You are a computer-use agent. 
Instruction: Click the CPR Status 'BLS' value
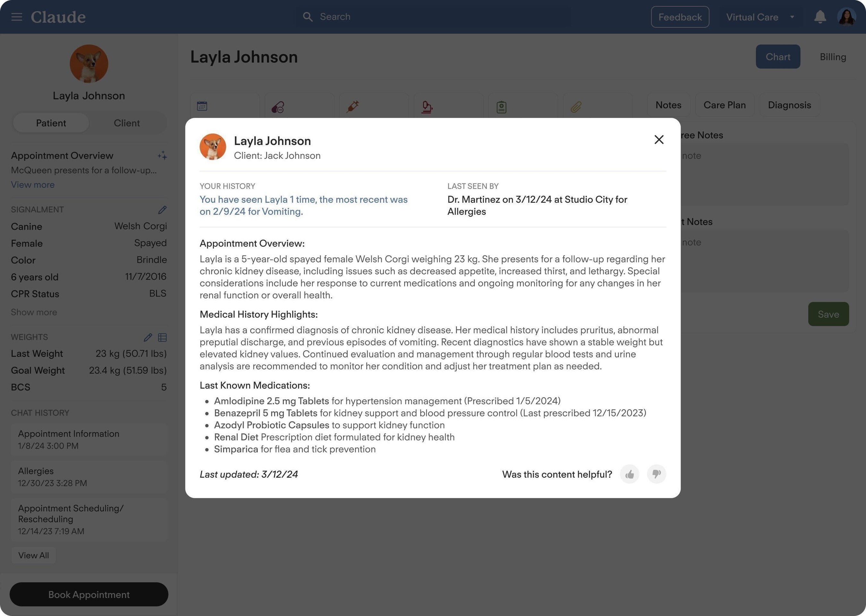click(x=158, y=294)
